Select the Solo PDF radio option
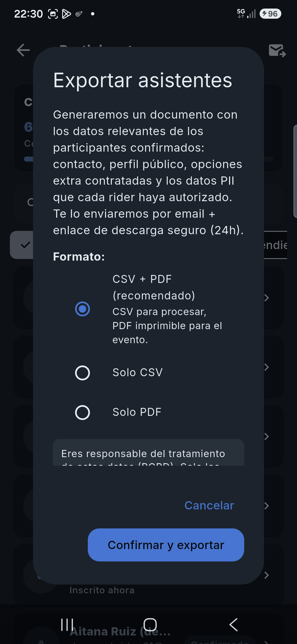Viewport: 297px width, 644px height. click(x=82, y=413)
